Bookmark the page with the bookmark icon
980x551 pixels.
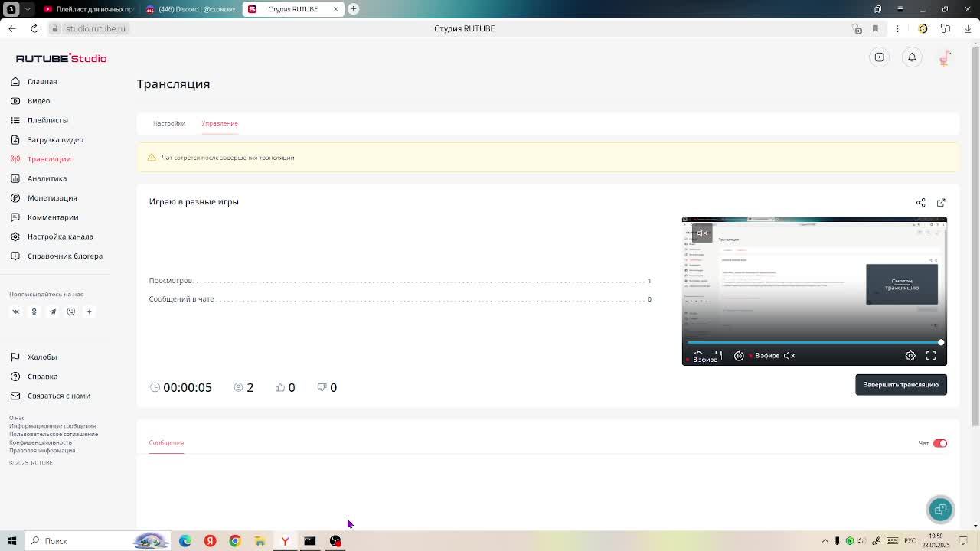tap(875, 28)
